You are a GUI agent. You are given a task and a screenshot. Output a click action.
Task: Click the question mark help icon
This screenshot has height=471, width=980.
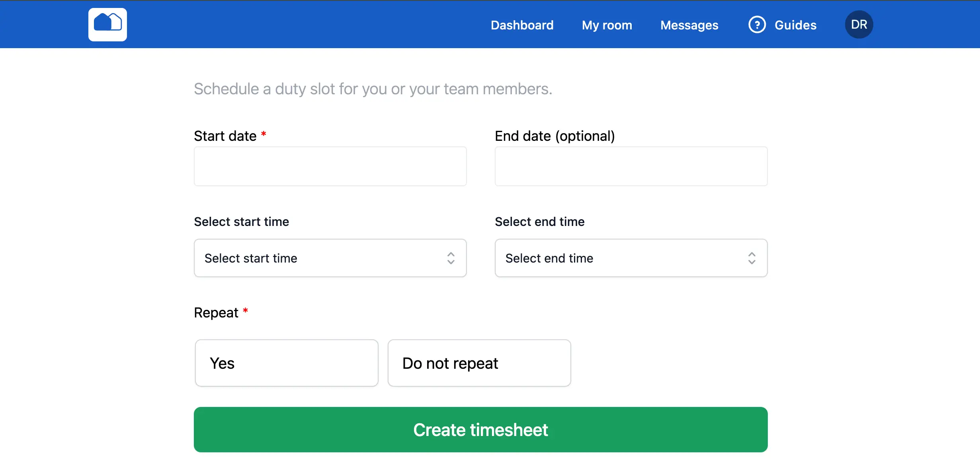pos(757,25)
